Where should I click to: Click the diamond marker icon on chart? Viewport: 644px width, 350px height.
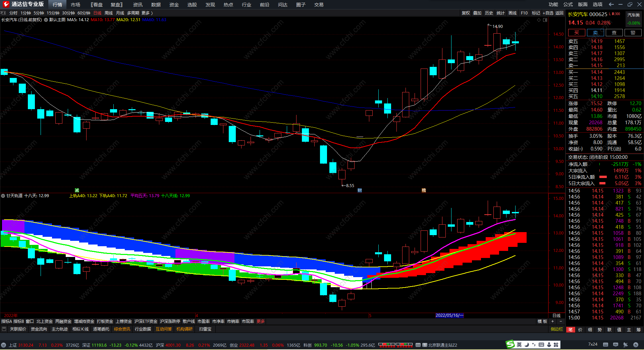[x=539, y=20]
